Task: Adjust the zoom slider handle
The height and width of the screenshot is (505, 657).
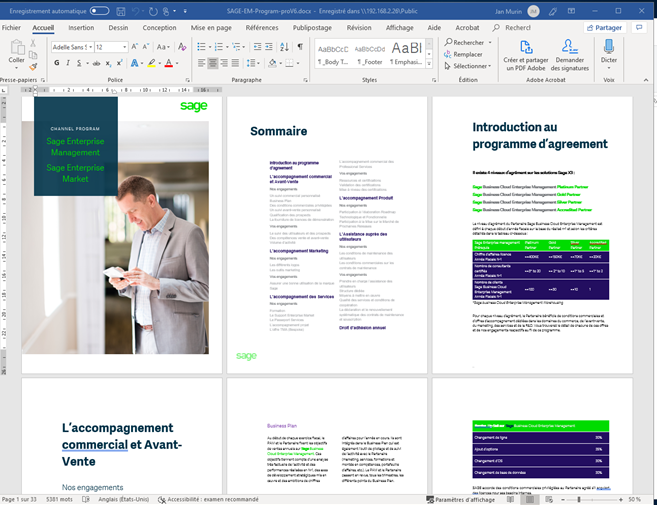Action: coord(579,500)
